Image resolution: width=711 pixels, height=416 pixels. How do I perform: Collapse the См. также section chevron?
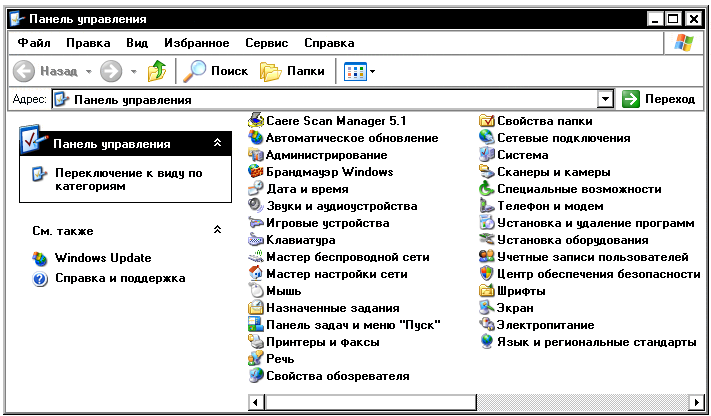click(x=218, y=230)
